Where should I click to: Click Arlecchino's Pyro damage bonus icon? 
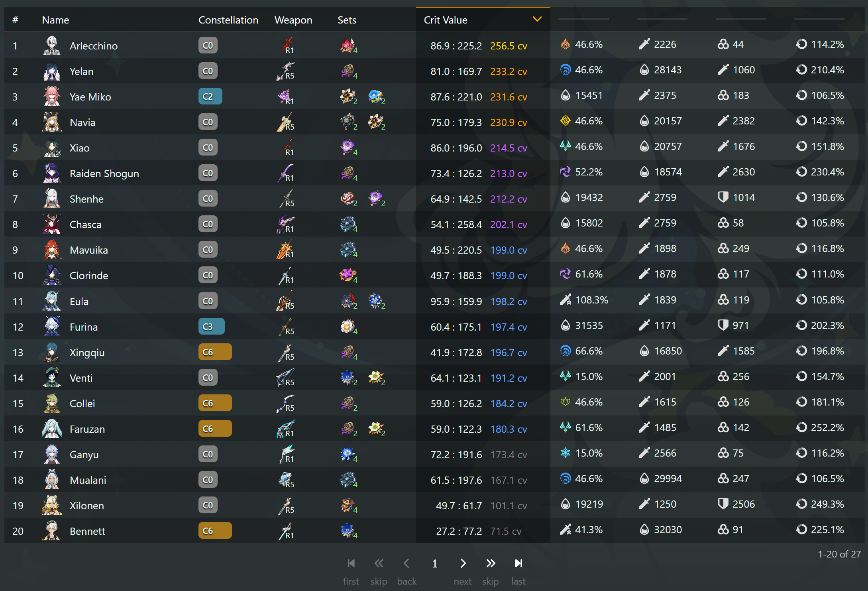[565, 44]
